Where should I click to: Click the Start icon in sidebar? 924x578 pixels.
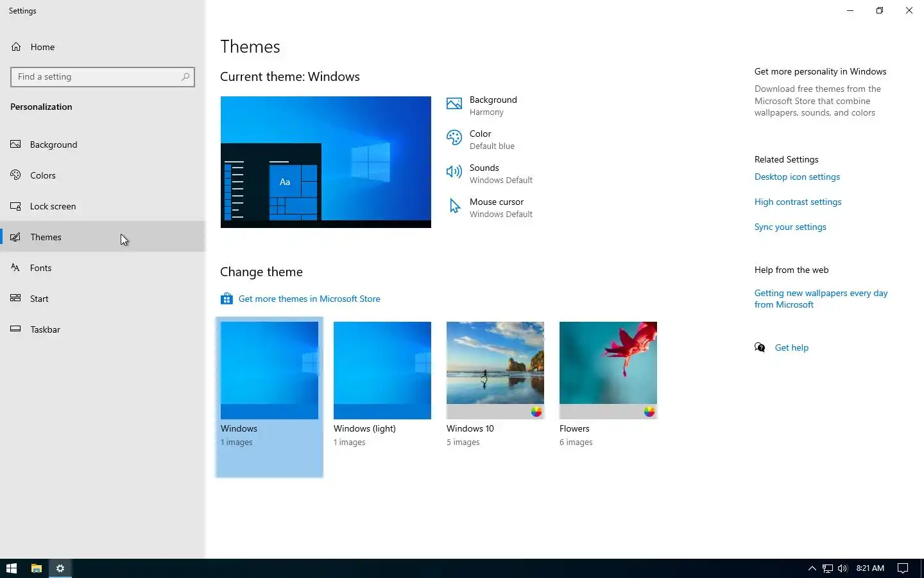[x=16, y=299]
